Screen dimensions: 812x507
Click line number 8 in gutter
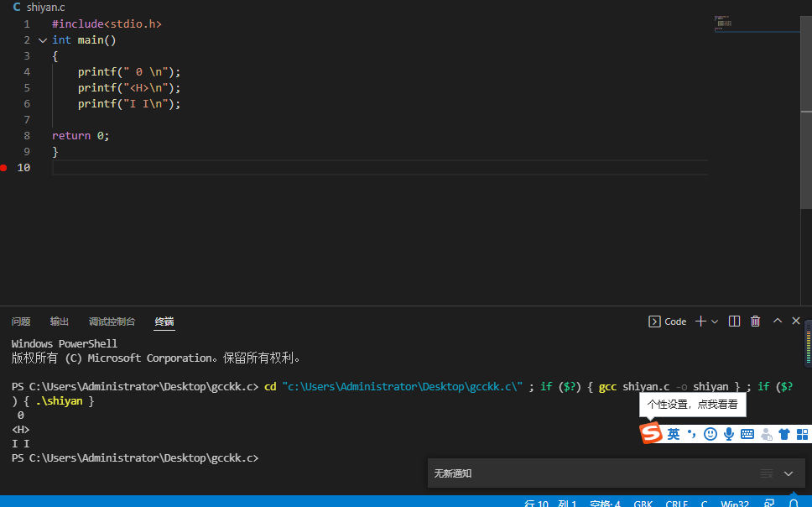pyautogui.click(x=27, y=135)
